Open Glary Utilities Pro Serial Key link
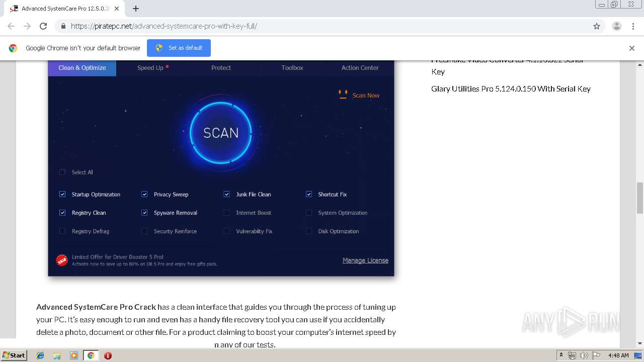The height and width of the screenshot is (362, 644). [x=511, y=88]
